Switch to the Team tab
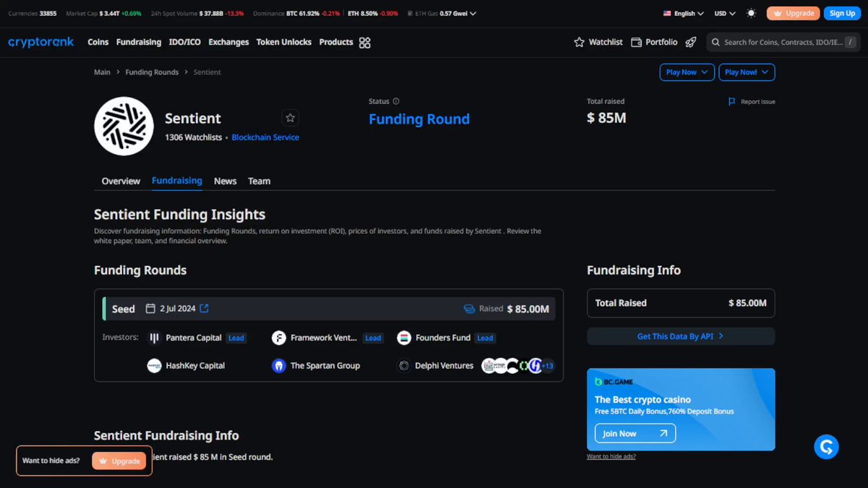This screenshot has height=488, width=868. click(x=259, y=181)
